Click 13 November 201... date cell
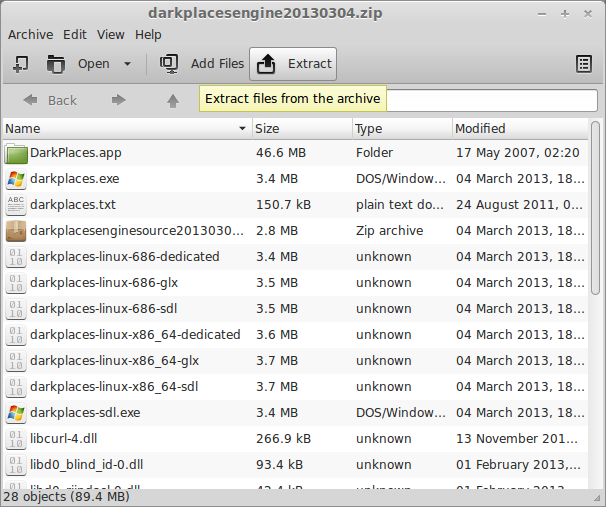 coord(517,439)
